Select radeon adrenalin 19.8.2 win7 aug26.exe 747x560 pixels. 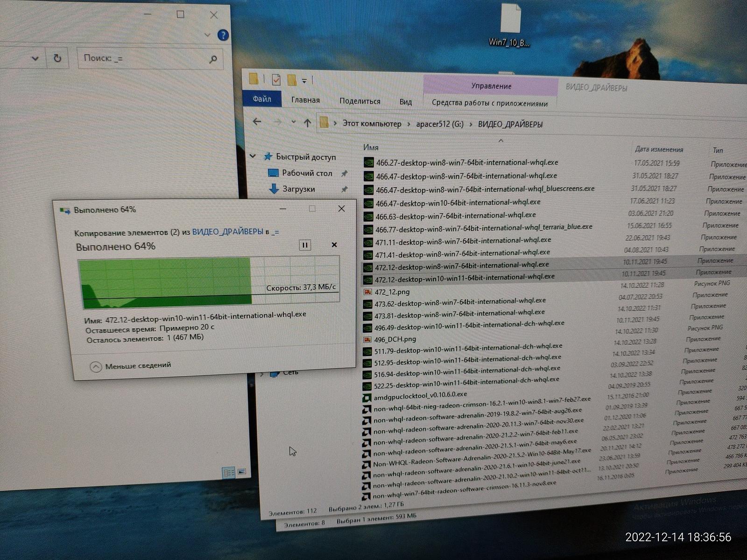coord(477,414)
